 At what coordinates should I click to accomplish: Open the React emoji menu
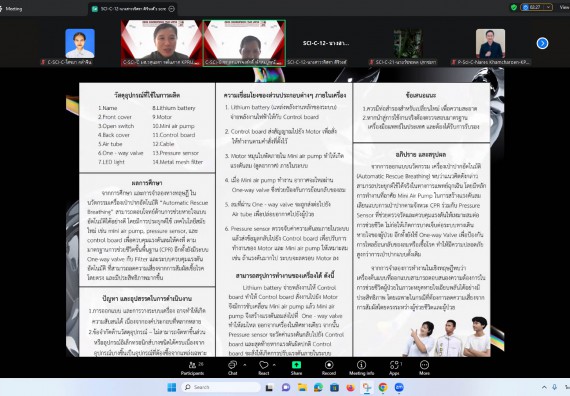click(x=264, y=368)
